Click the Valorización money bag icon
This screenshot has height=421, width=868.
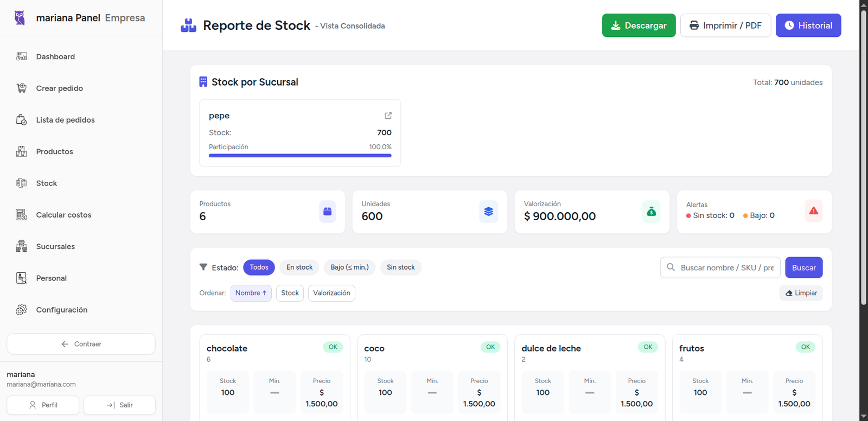[651, 212]
